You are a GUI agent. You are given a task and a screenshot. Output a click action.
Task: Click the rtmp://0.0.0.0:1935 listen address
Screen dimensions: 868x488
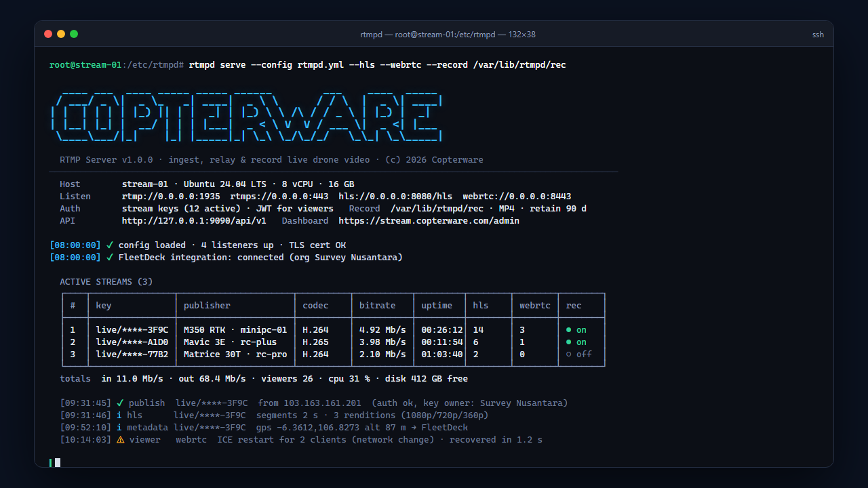[x=171, y=197]
